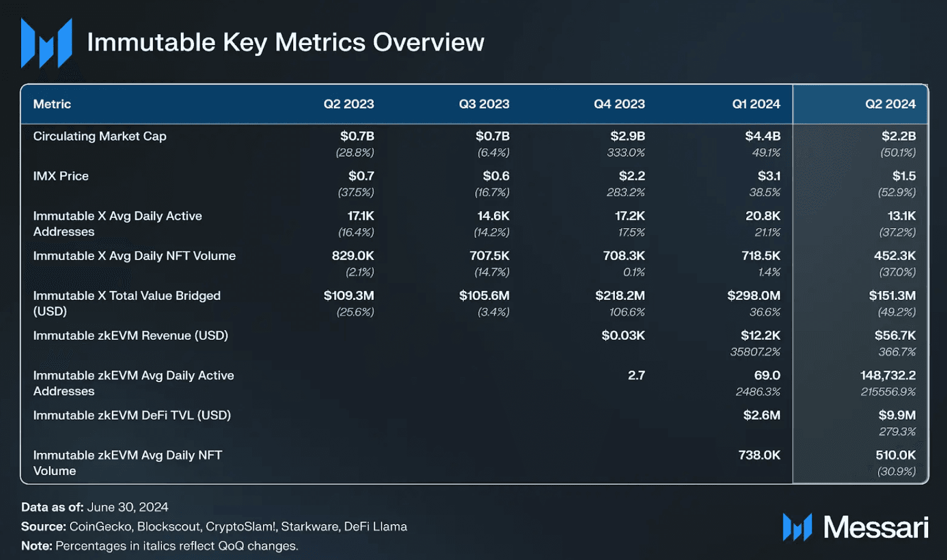The height and width of the screenshot is (560, 947).
Task: Click the '$151.3M' value bridged cell
Action: click(x=892, y=295)
